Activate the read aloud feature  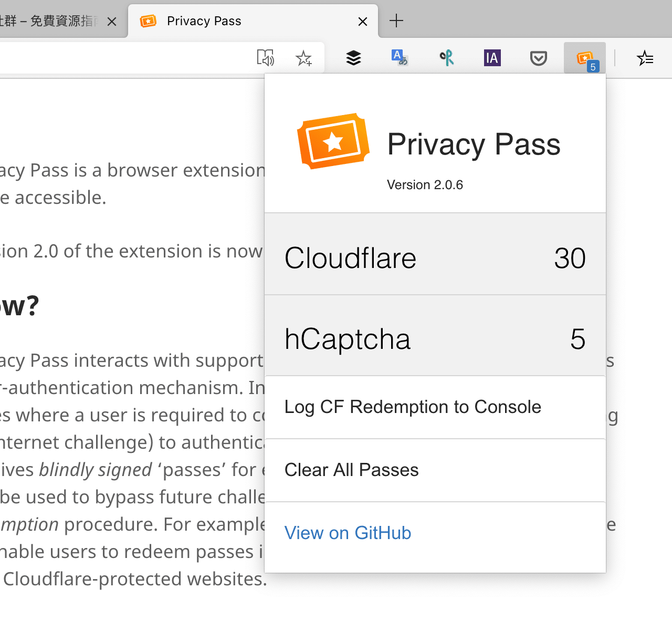[266, 58]
